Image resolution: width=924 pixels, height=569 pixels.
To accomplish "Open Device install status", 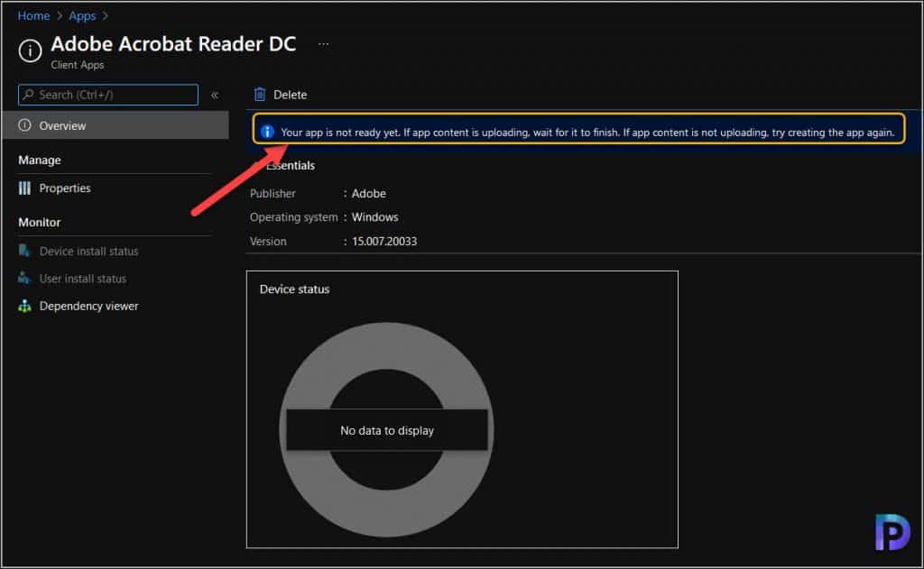I will (x=89, y=252).
